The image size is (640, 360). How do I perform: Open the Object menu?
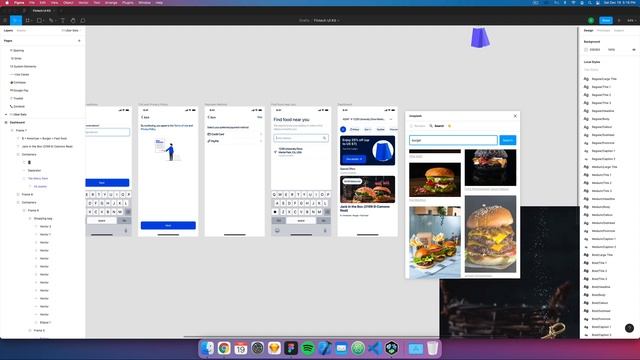coord(68,2)
